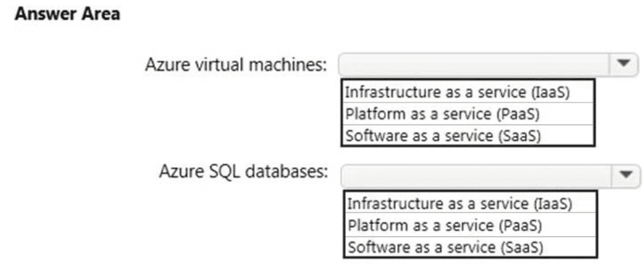Click the Azure SQL databases combo box field
The width and height of the screenshot is (644, 273).
pos(475,174)
